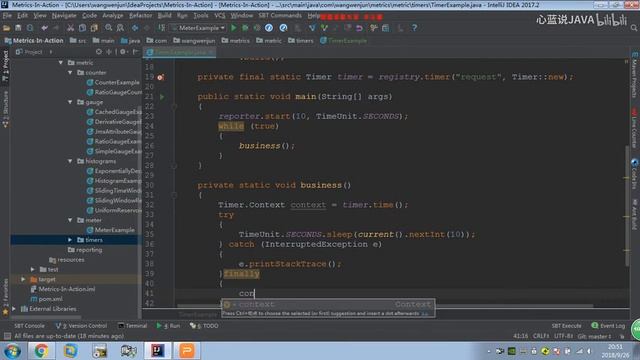Click the Replace toolbar icon
The height and width of the screenshot is (360, 640).
pyautogui.click(x=120, y=28)
